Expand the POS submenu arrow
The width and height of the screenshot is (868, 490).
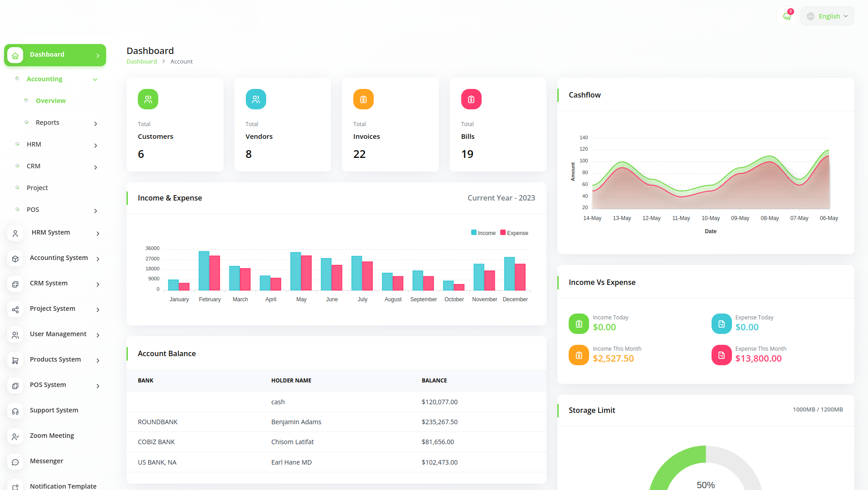95,211
